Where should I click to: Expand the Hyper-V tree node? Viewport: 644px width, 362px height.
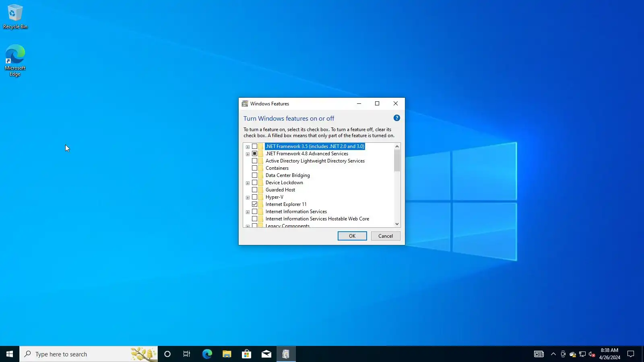(x=248, y=197)
